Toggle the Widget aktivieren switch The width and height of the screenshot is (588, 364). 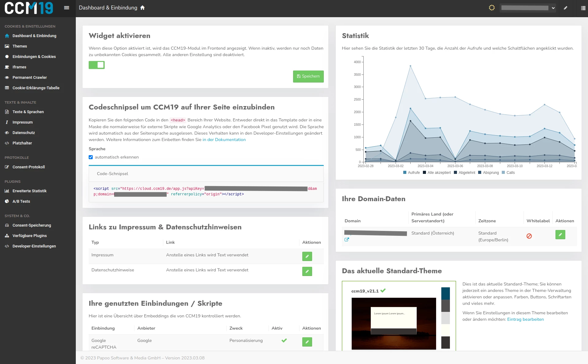click(97, 65)
